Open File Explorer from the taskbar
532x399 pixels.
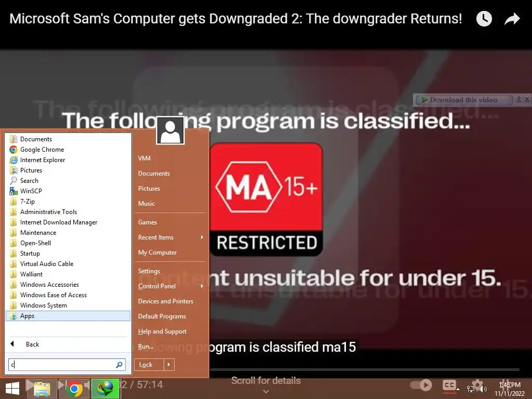43,389
